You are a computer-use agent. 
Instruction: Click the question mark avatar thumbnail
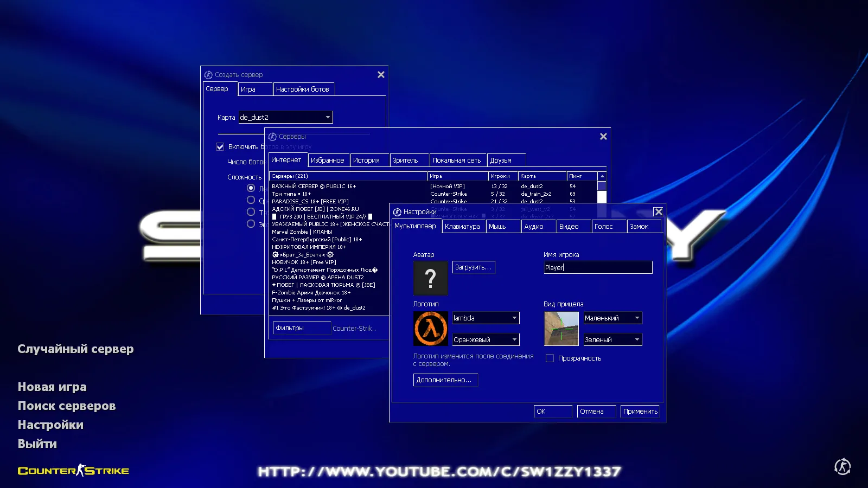tap(430, 278)
